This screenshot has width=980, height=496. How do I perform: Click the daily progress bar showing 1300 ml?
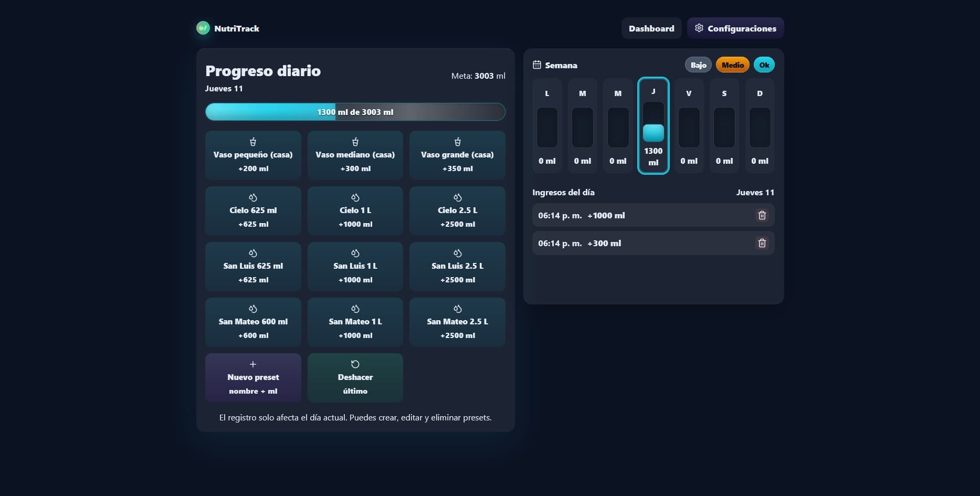355,112
